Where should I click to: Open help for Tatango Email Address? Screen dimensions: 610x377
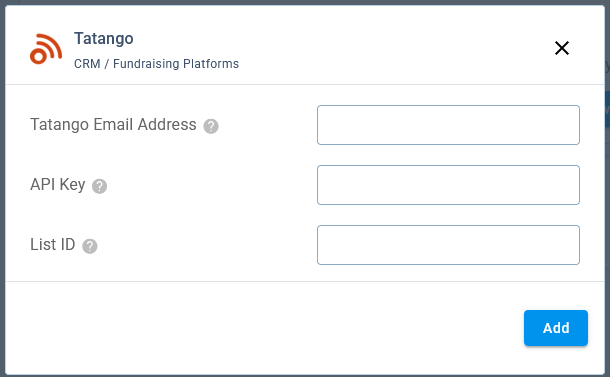(211, 126)
